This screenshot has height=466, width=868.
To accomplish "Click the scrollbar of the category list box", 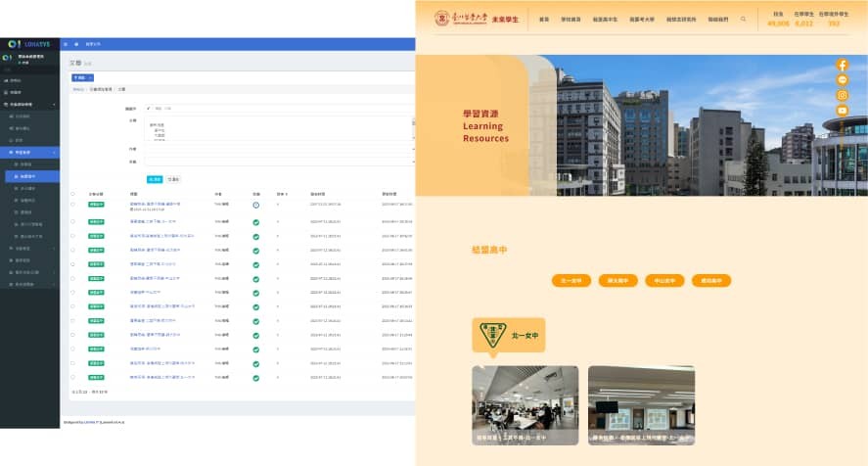I will click(x=413, y=128).
